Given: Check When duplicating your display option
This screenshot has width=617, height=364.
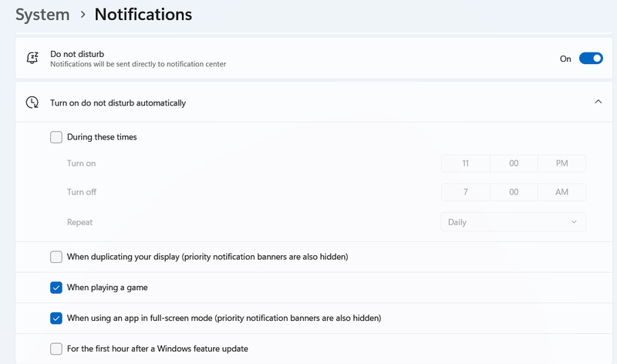Looking at the screenshot, I should (56, 257).
